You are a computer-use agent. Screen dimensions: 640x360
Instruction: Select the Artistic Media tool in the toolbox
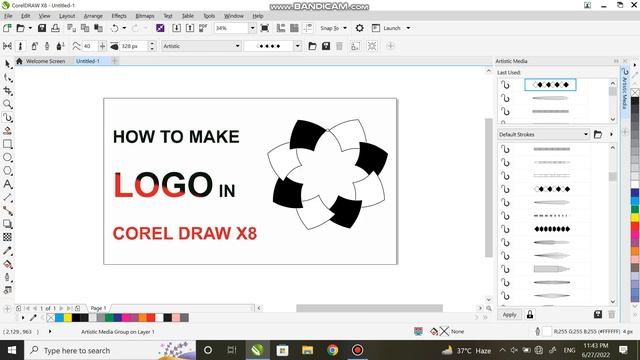tap(7, 118)
